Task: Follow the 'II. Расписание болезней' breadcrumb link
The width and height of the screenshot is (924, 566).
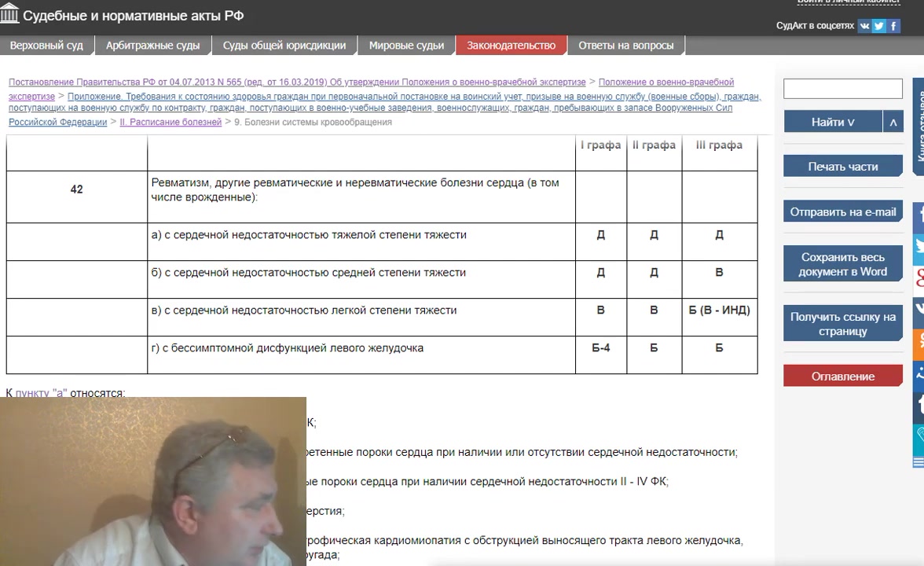Action: click(170, 123)
